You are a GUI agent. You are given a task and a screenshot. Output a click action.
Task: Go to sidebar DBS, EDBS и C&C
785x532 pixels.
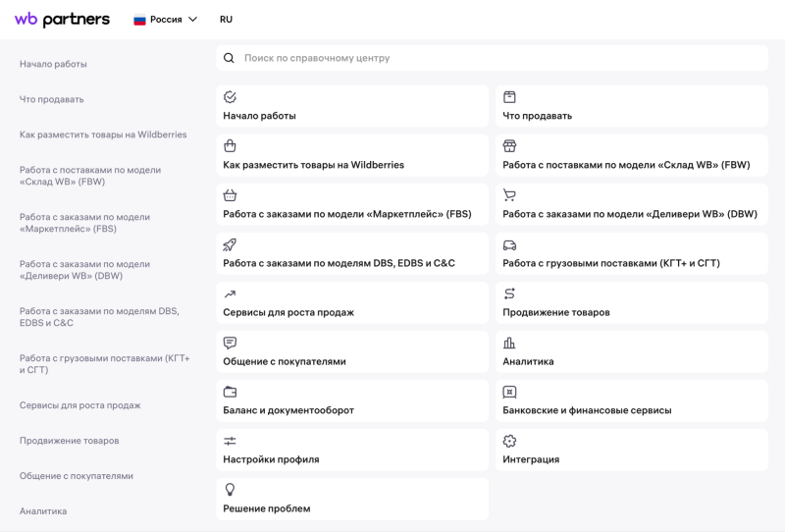click(99, 317)
